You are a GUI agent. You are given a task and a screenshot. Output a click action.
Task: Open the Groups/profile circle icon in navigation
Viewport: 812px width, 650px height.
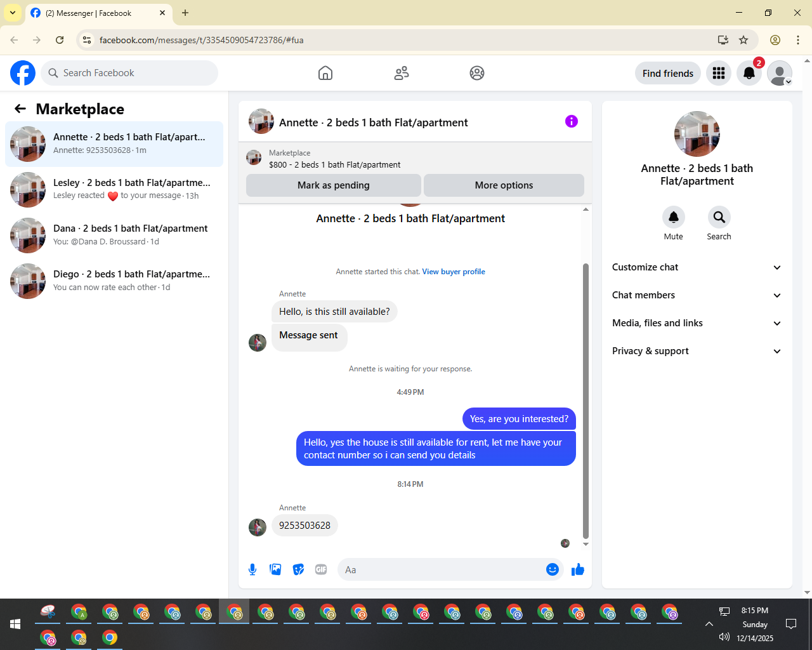(477, 73)
